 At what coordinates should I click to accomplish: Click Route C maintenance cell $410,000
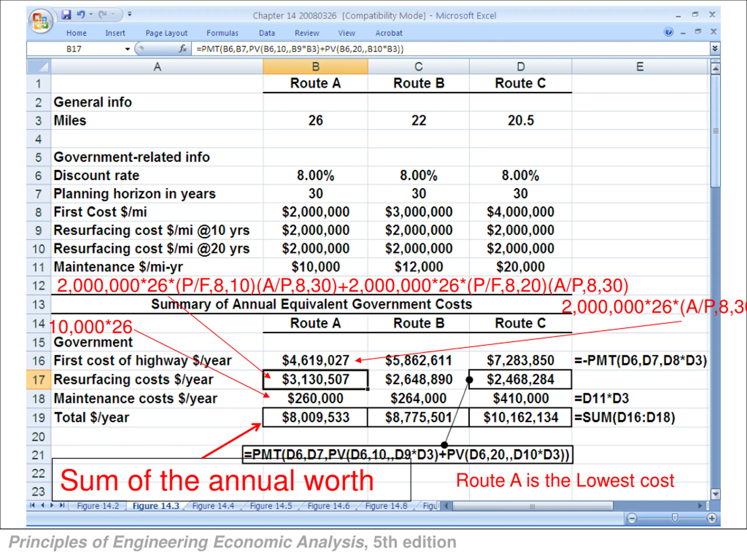click(x=520, y=398)
